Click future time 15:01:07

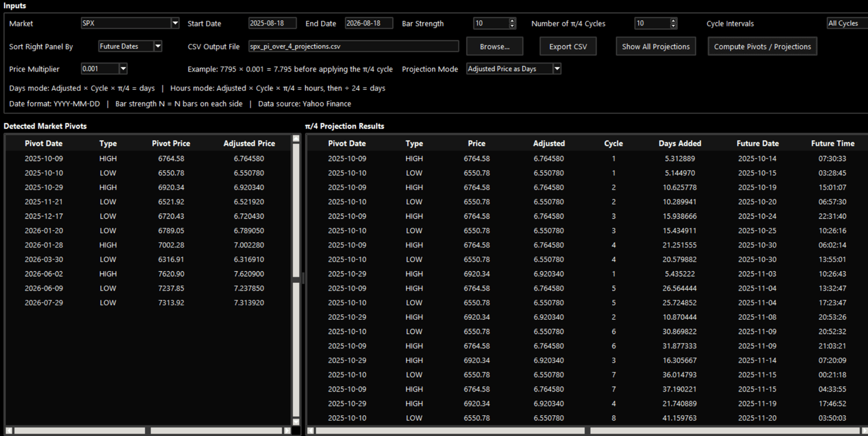pos(833,187)
